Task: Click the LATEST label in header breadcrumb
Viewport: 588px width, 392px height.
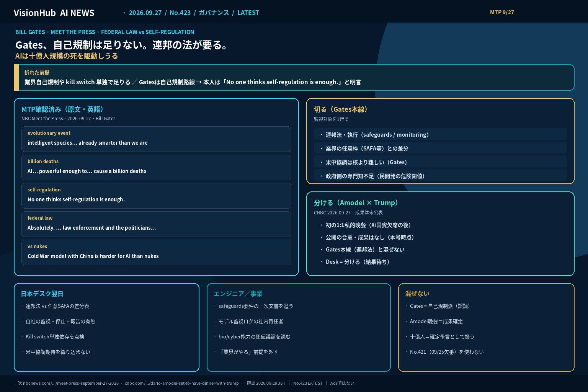Action: pyautogui.click(x=248, y=13)
